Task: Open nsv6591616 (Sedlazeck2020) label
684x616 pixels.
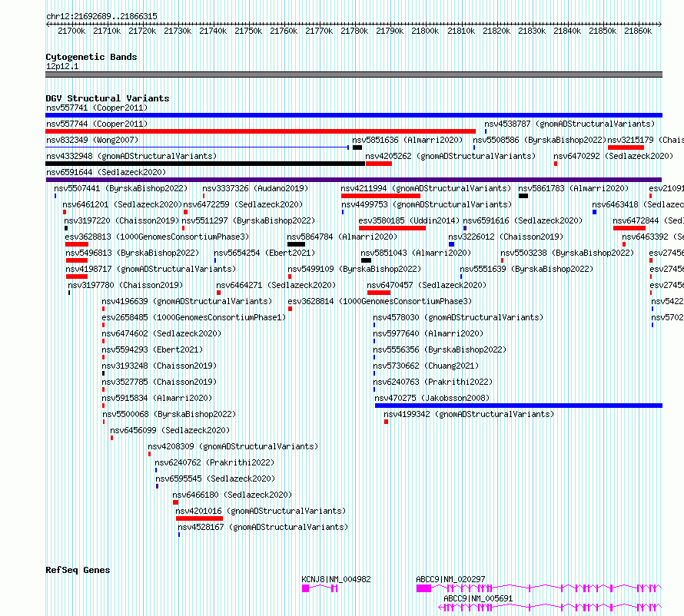Action: coord(523,220)
